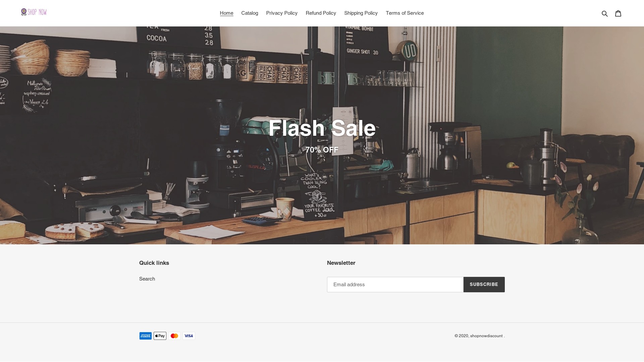Open the Terms of Service page
Image resolution: width=644 pixels, height=362 pixels.
[x=405, y=13]
